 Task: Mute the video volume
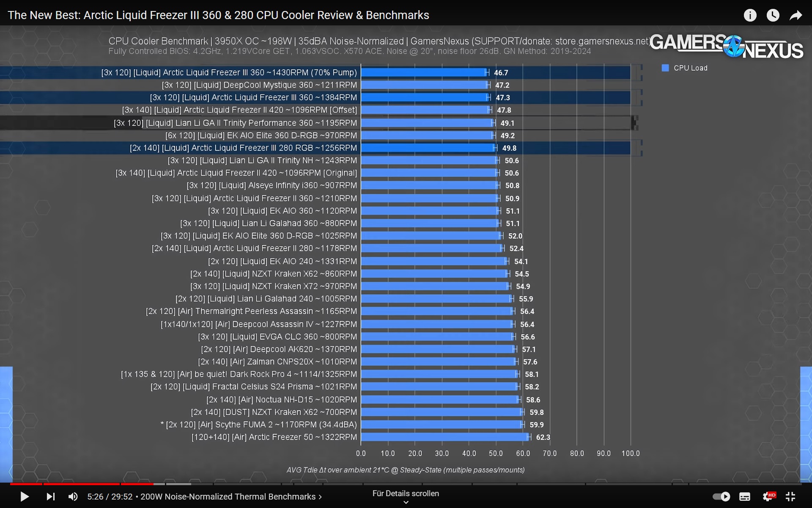(73, 496)
